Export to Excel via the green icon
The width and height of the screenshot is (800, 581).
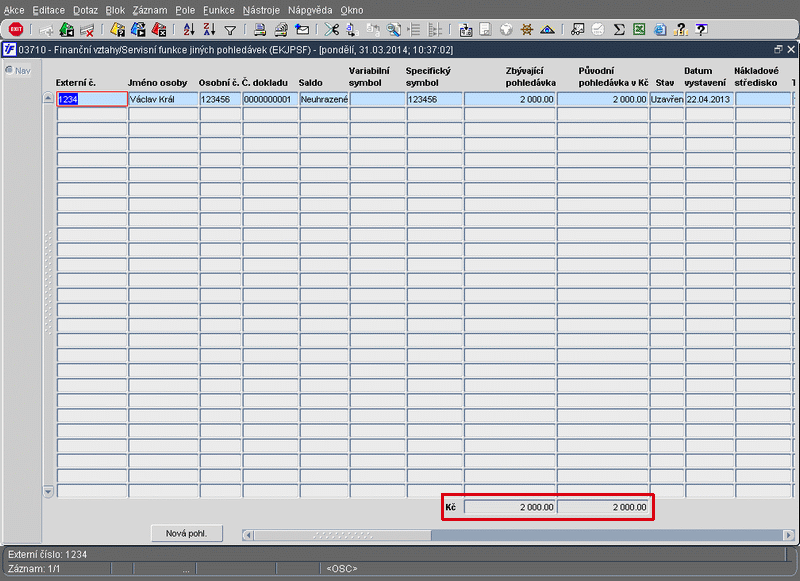pyautogui.click(x=639, y=30)
